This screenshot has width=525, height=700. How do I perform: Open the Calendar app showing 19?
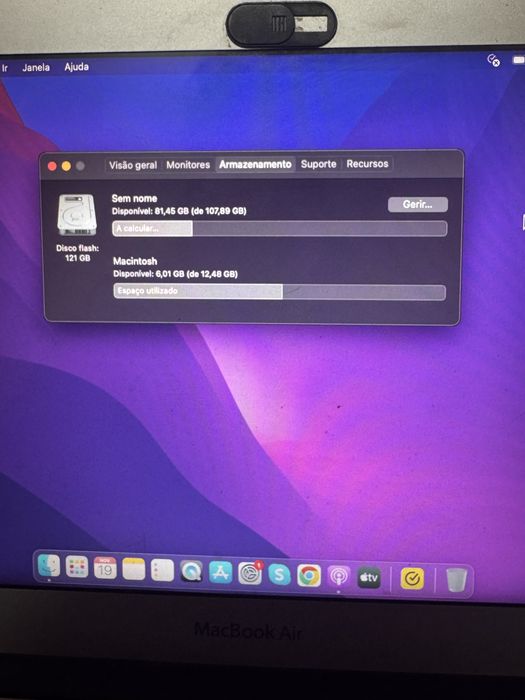[x=105, y=568]
